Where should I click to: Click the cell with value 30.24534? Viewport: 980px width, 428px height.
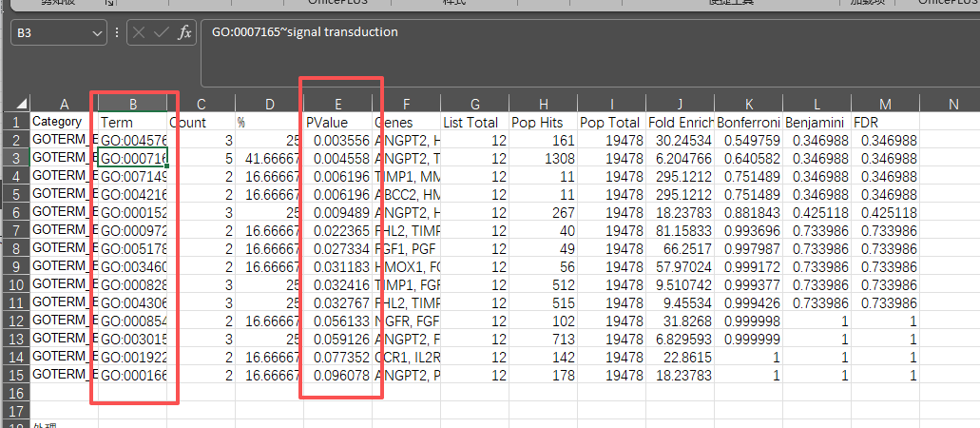tap(680, 141)
